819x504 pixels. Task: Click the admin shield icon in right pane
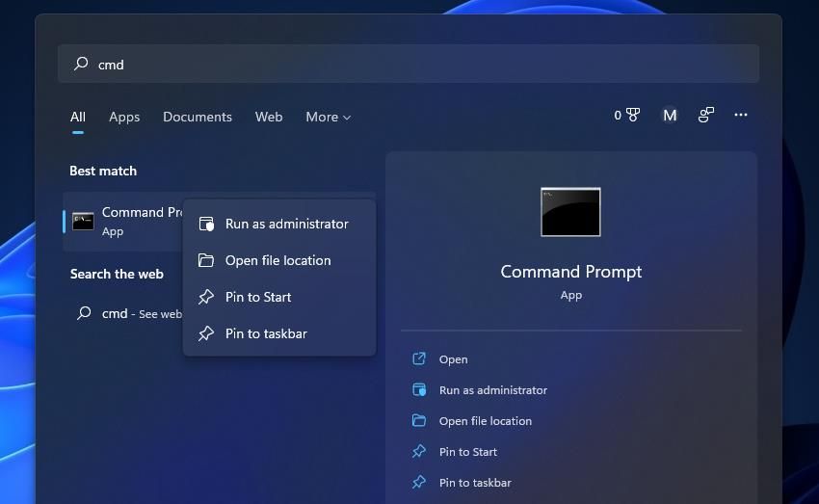(x=419, y=389)
